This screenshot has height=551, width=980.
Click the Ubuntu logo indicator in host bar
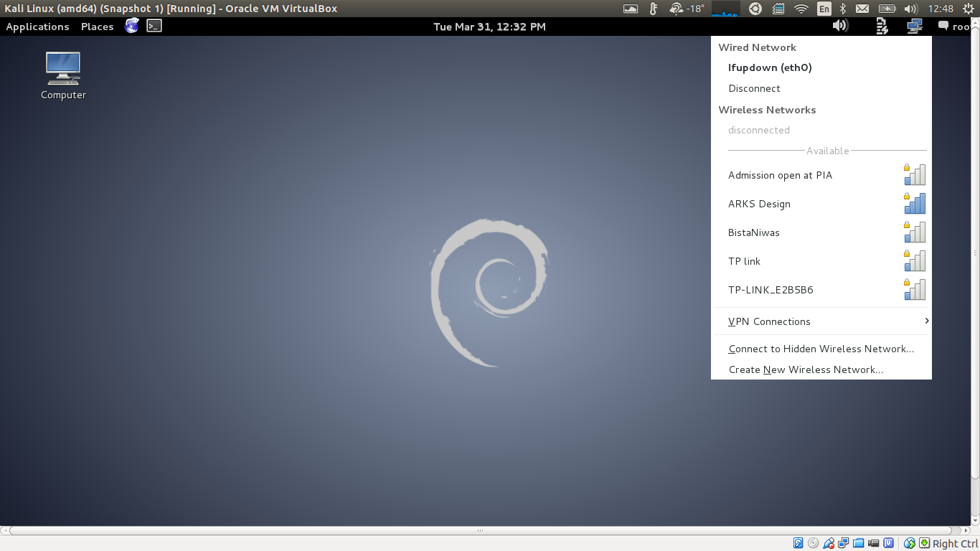[x=755, y=9]
